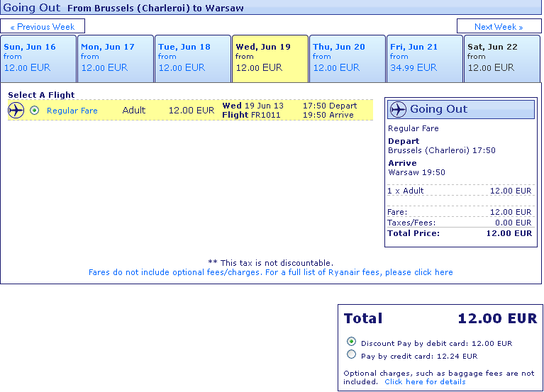Open the Regular Fare link

tap(72, 111)
